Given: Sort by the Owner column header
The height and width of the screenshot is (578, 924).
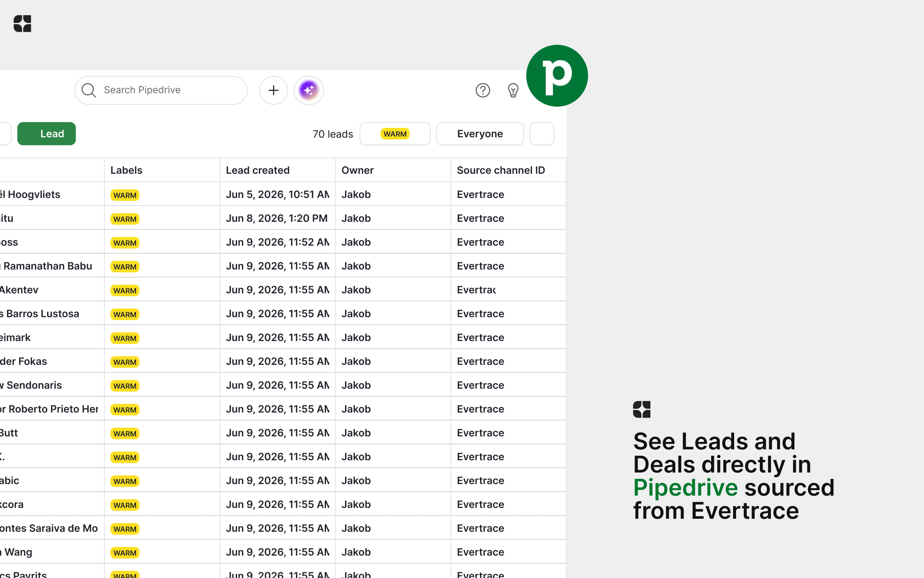Looking at the screenshot, I should (x=357, y=170).
